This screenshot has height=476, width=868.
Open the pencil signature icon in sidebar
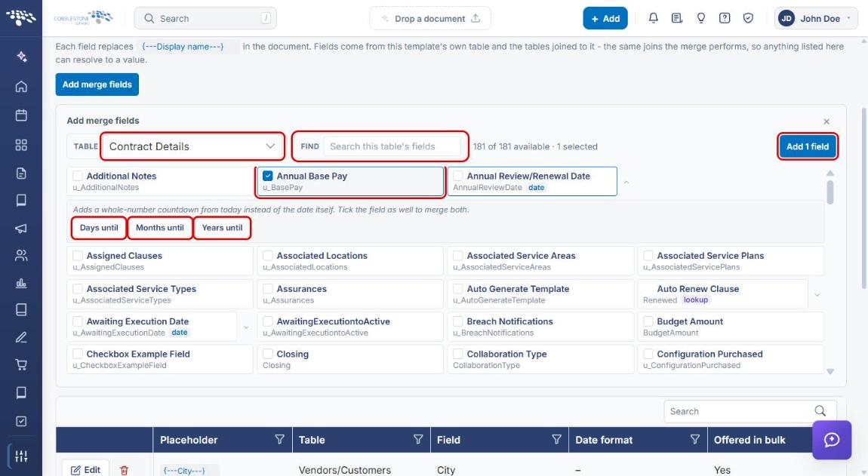[21, 337]
